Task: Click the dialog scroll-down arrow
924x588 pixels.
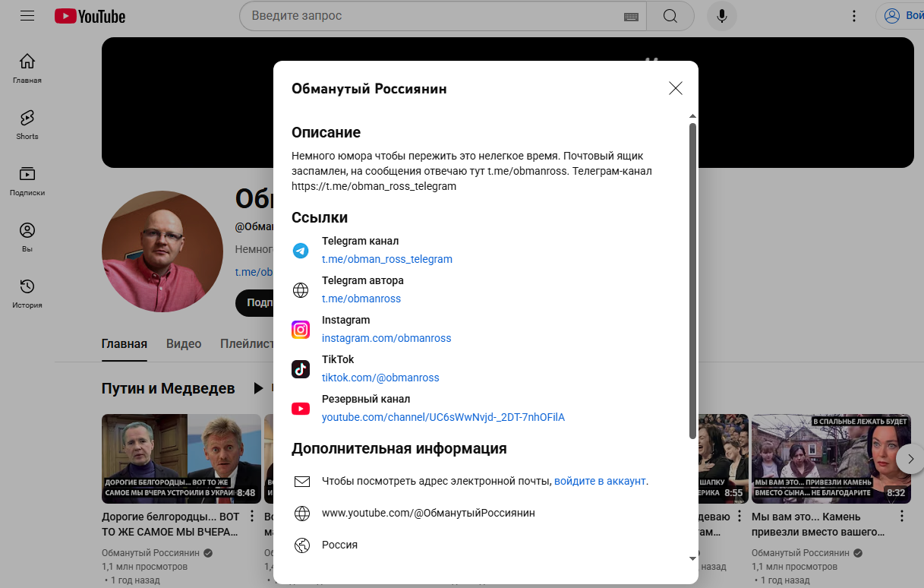Action: [x=692, y=558]
